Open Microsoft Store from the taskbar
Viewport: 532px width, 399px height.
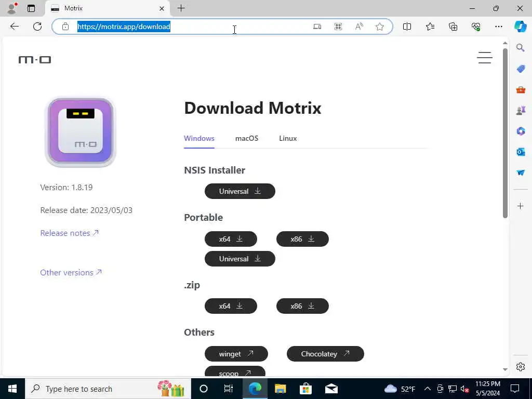coord(305,389)
